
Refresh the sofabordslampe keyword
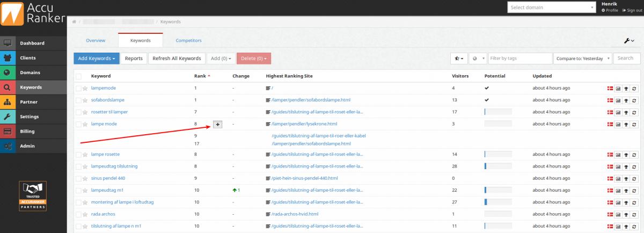(x=634, y=100)
